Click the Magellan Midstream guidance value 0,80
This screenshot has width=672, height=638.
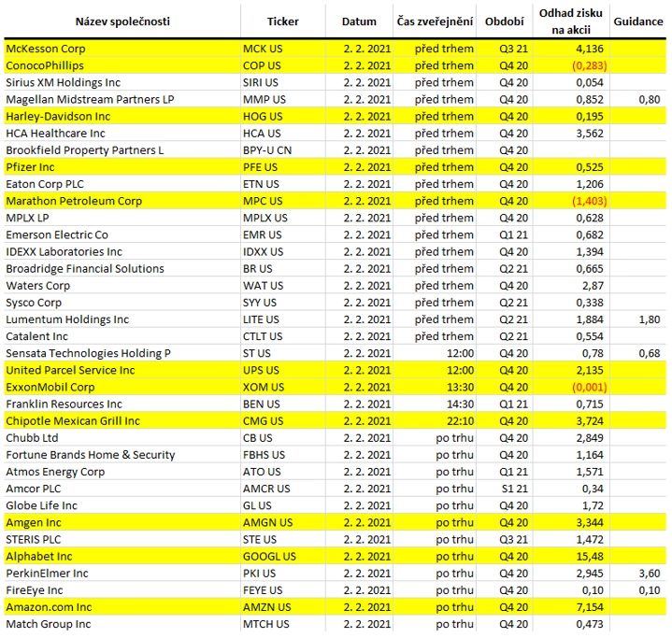(650, 99)
